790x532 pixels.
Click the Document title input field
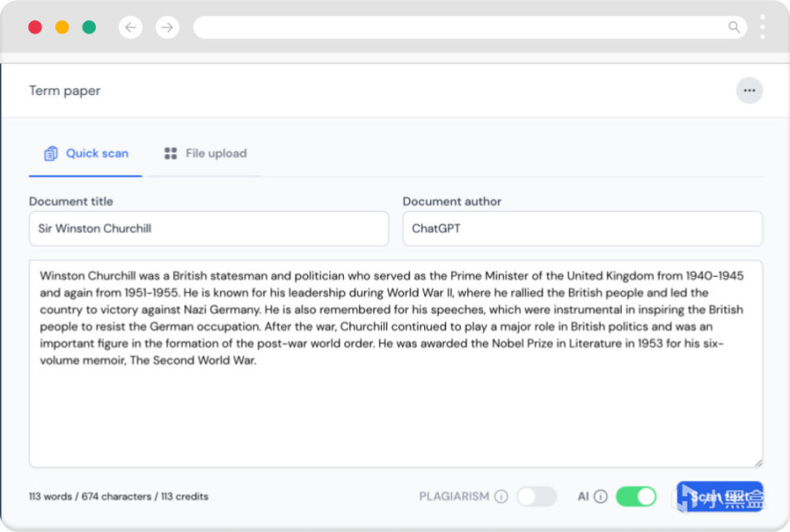click(209, 229)
